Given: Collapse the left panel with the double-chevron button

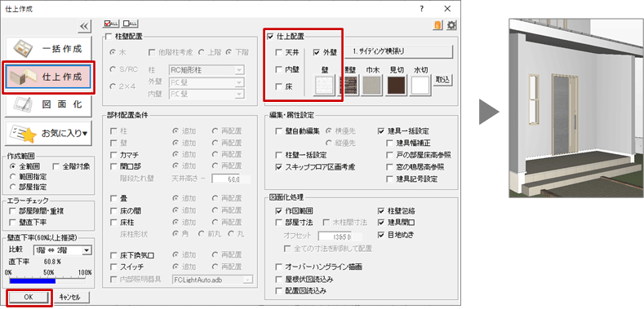Looking at the screenshot, I should pyautogui.click(x=84, y=26).
